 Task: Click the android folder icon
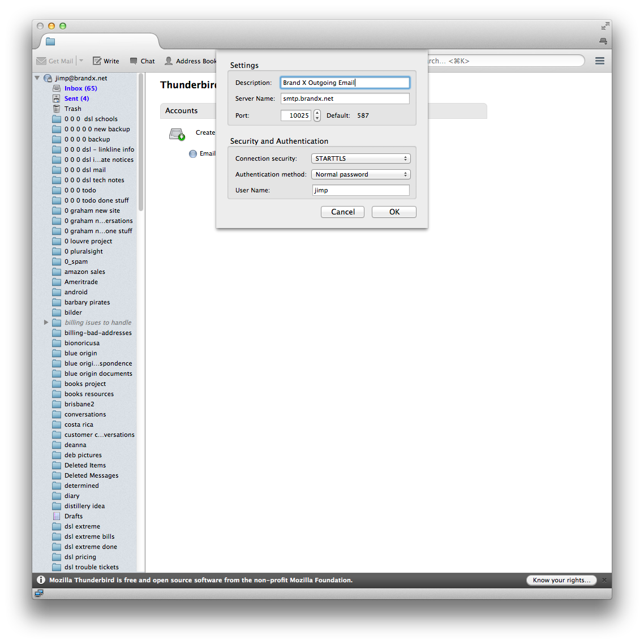[57, 292]
